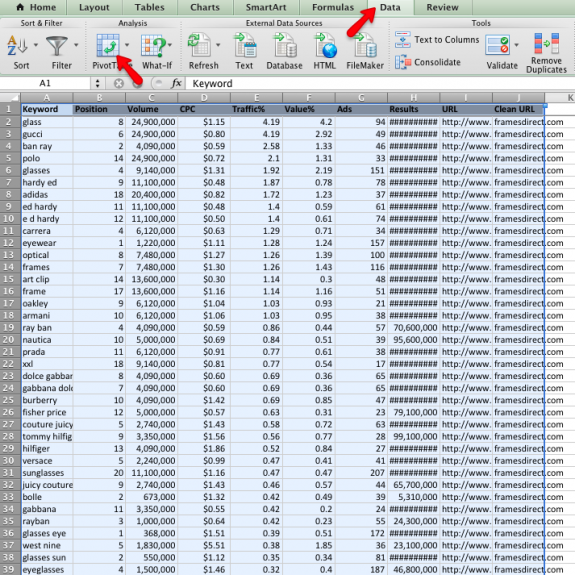Open the PivotTable dropdown arrow

127,45
